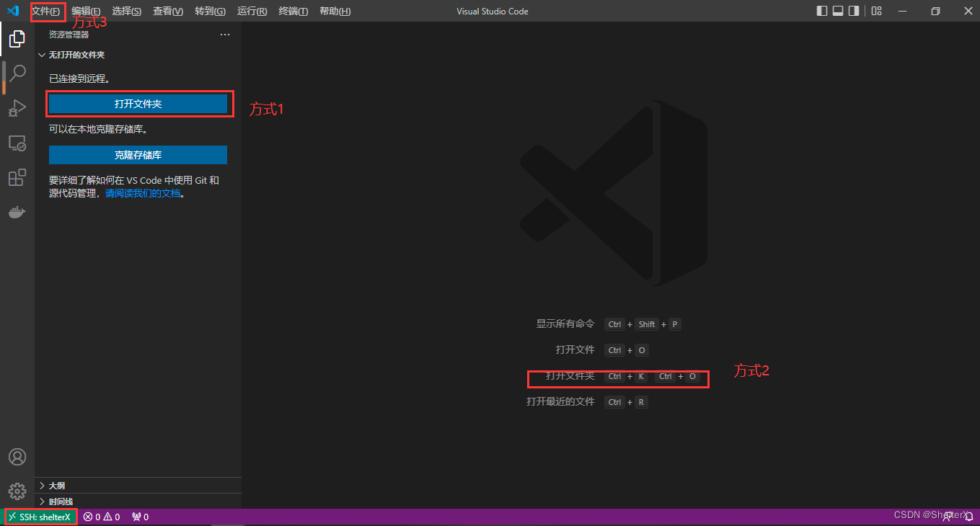Image resolution: width=980 pixels, height=526 pixels.
Task: Open Explorer more actions ellipsis
Action: (x=225, y=35)
